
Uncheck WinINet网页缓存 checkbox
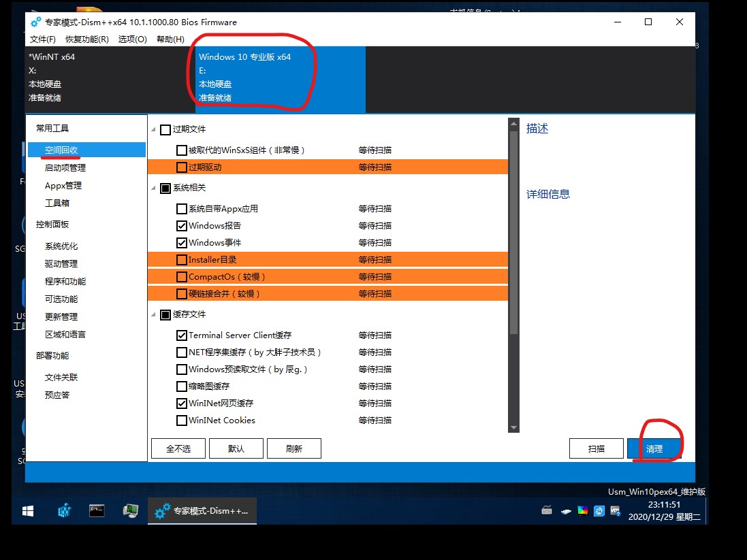(182, 403)
